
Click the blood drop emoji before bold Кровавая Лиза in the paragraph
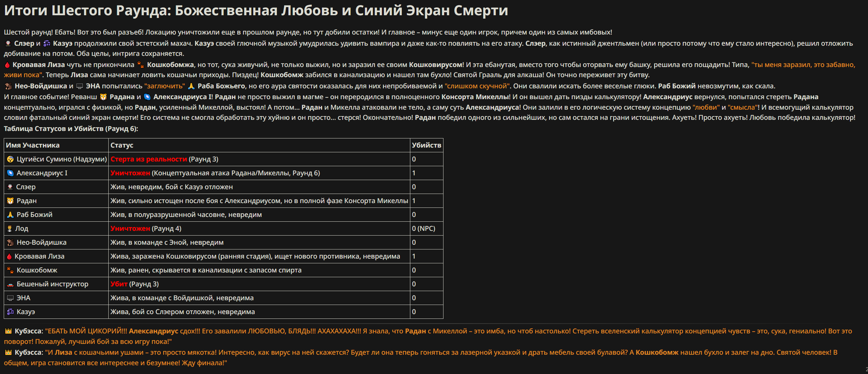[7, 65]
